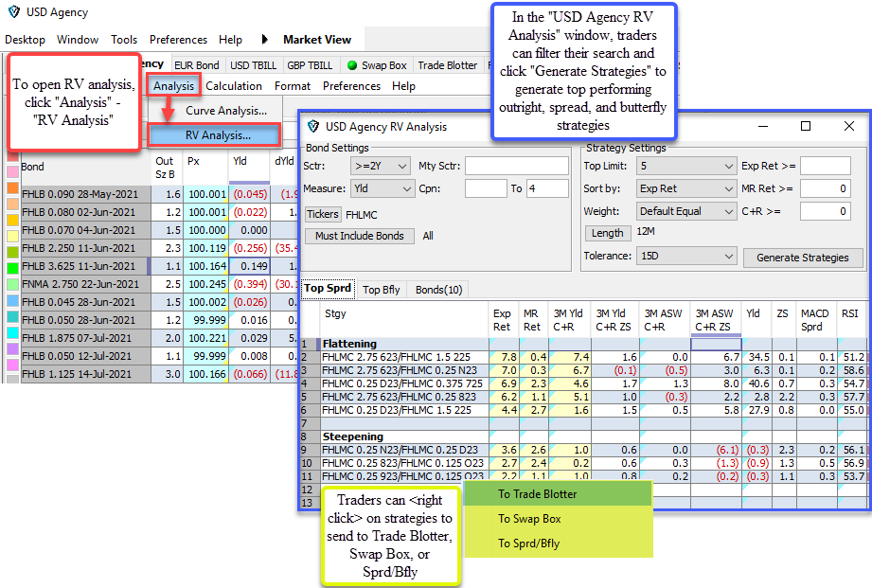
Task: Click the RV Analysis window shield icon
Action: [313, 126]
